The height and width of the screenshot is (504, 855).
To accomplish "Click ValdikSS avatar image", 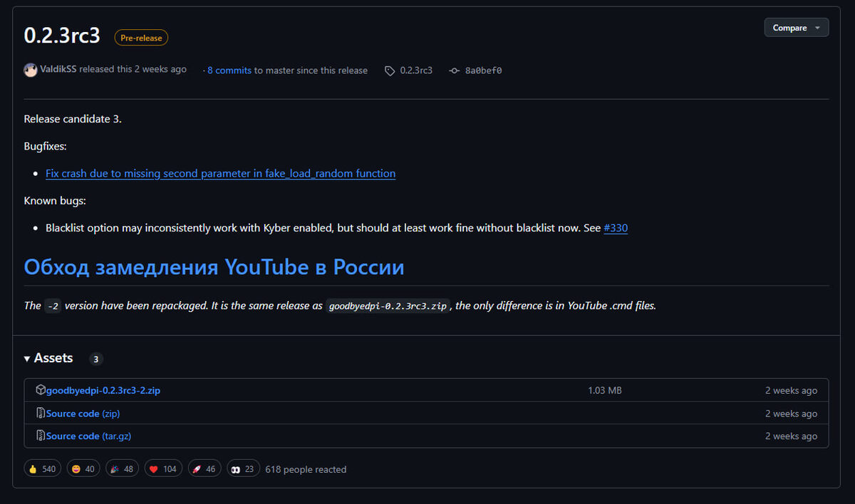I will 31,70.
